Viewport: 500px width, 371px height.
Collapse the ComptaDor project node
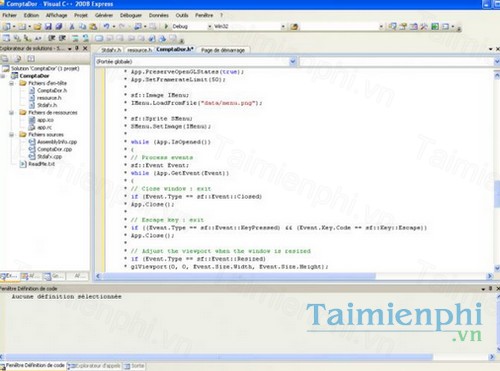tap(3, 76)
